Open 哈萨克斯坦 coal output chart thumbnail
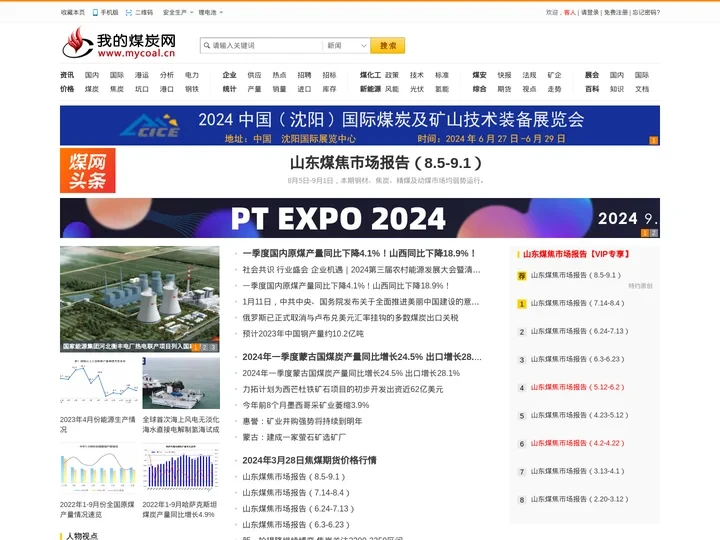The image size is (720, 540). click(181, 467)
